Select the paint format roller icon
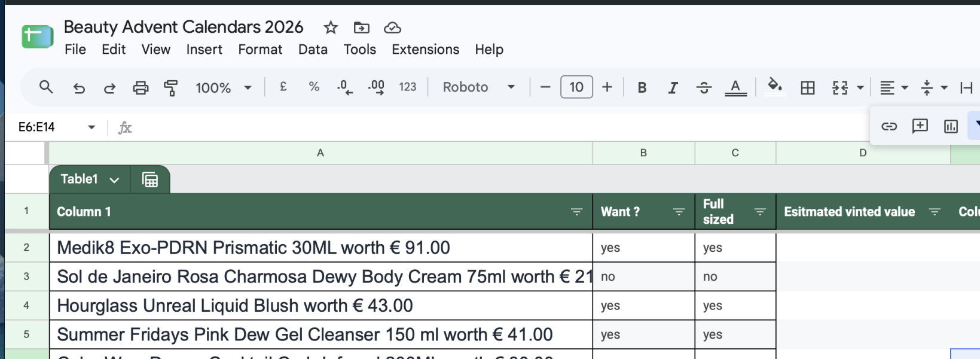This screenshot has width=980, height=359. click(x=171, y=88)
